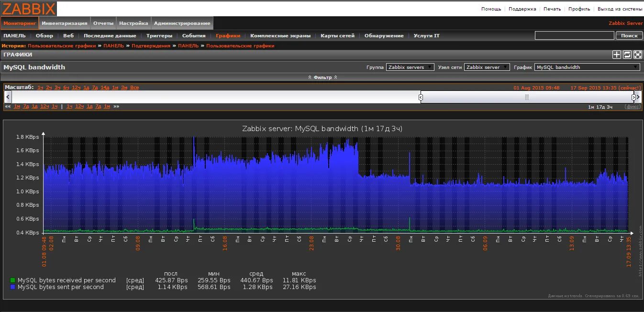Open the Профиль link

[x=579, y=9]
